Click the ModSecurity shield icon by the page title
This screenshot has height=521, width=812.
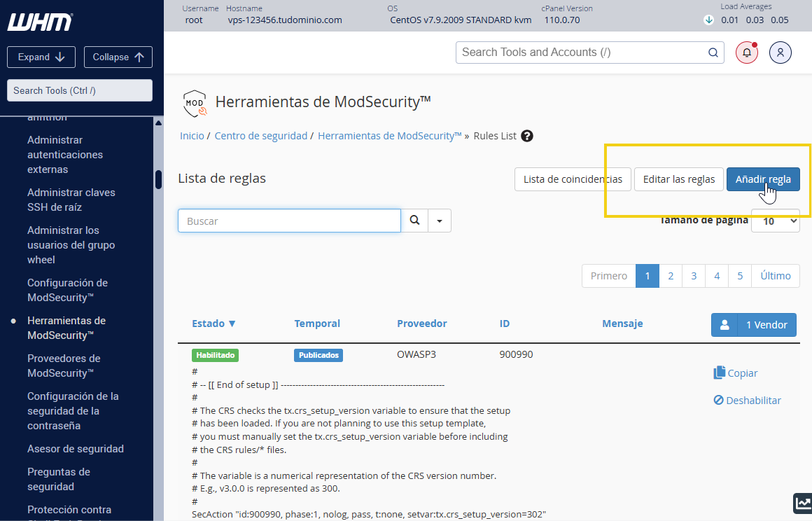coord(195,104)
